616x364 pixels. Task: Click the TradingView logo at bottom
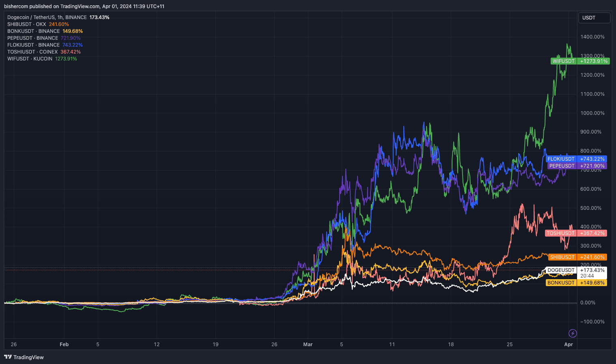pyautogui.click(x=24, y=357)
